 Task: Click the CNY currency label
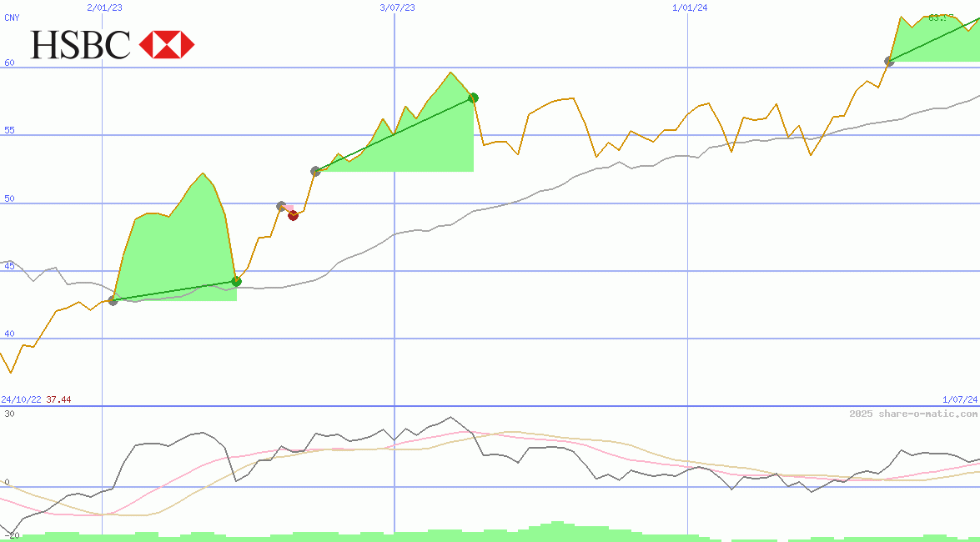click(12, 18)
